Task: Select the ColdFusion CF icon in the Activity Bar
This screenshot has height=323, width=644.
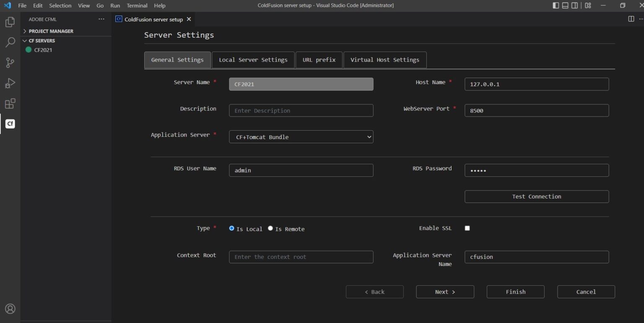Action: pyautogui.click(x=10, y=124)
